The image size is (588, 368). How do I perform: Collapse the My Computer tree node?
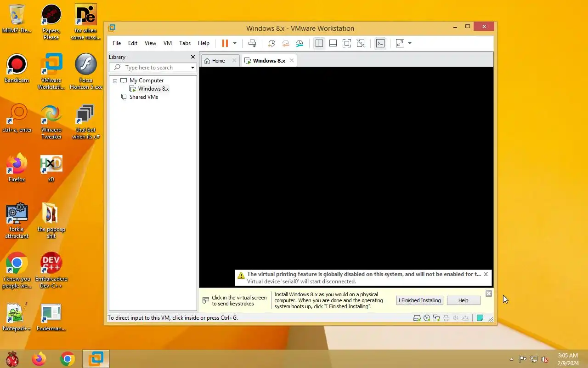click(115, 80)
